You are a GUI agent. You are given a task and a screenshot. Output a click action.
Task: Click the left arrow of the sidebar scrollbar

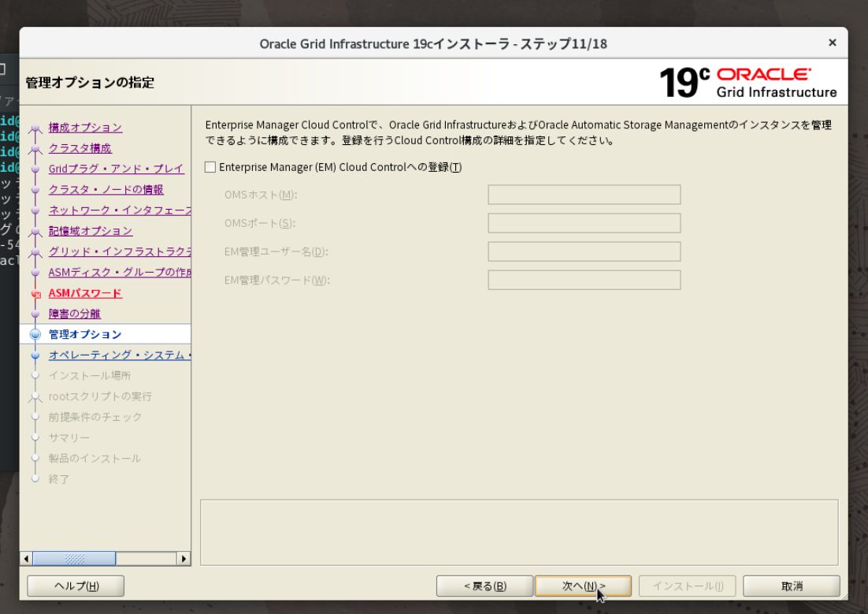tap(26, 559)
